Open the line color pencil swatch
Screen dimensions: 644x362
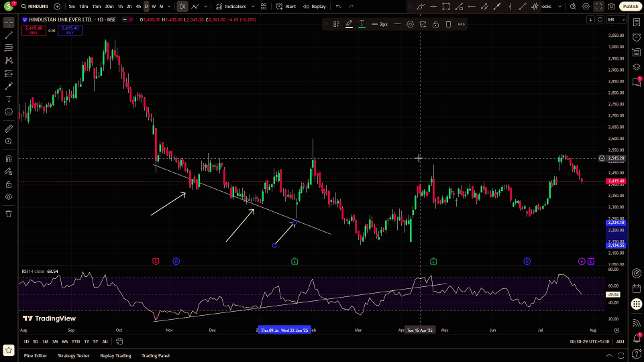tap(349, 24)
